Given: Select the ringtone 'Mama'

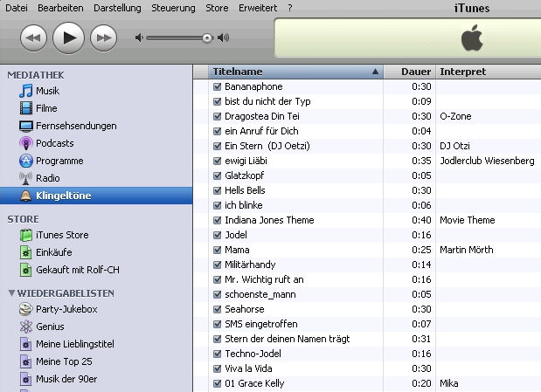Looking at the screenshot, I should click(237, 250).
